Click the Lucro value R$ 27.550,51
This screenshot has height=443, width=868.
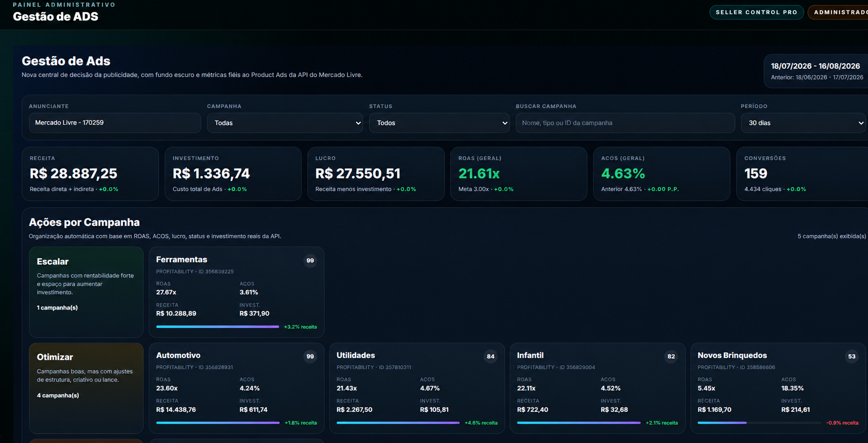(x=358, y=174)
